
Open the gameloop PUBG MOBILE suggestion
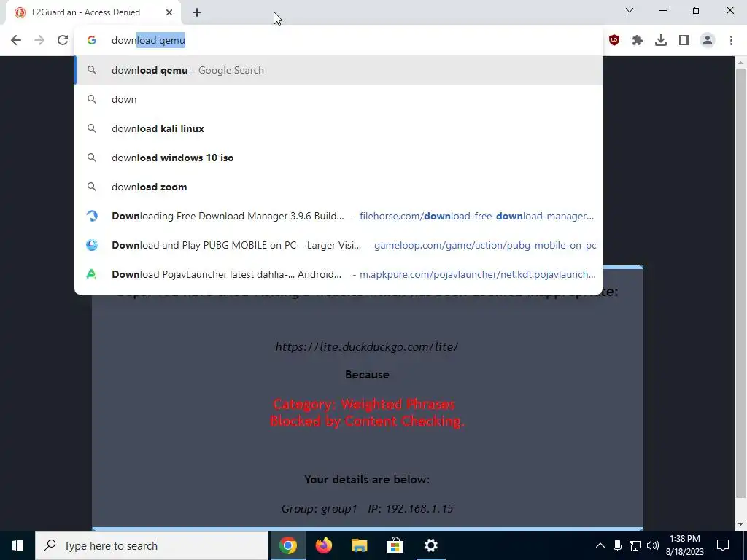pyautogui.click(x=338, y=245)
